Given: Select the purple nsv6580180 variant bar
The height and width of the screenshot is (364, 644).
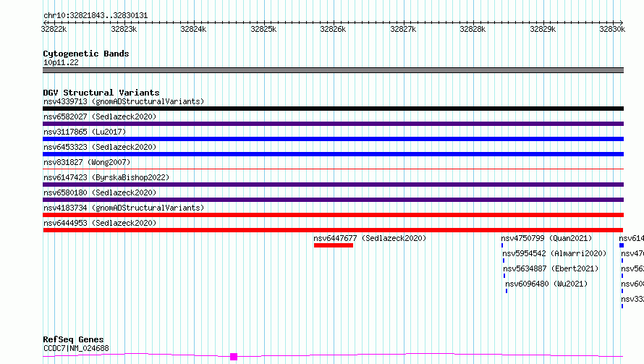Looking at the screenshot, I should tap(333, 200).
